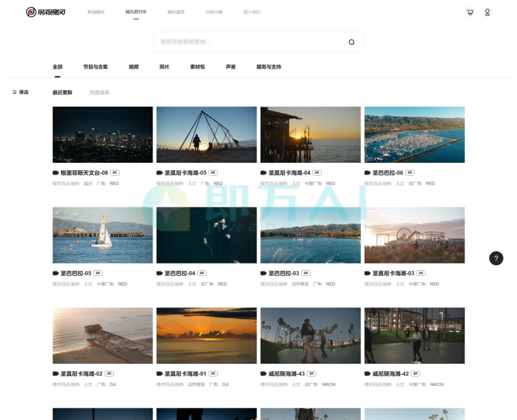Click the help question mark button

496,258
